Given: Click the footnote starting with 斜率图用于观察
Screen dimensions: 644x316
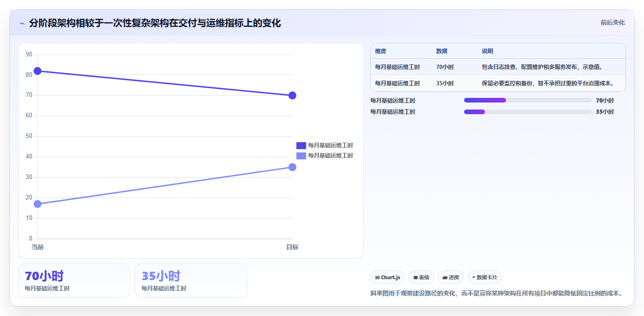Looking at the screenshot, I should (496, 294).
